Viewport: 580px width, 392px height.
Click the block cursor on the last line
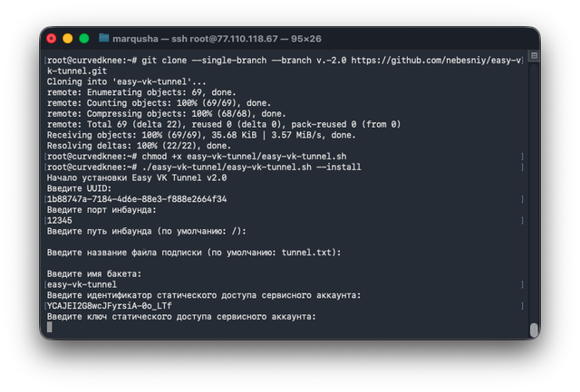point(50,327)
